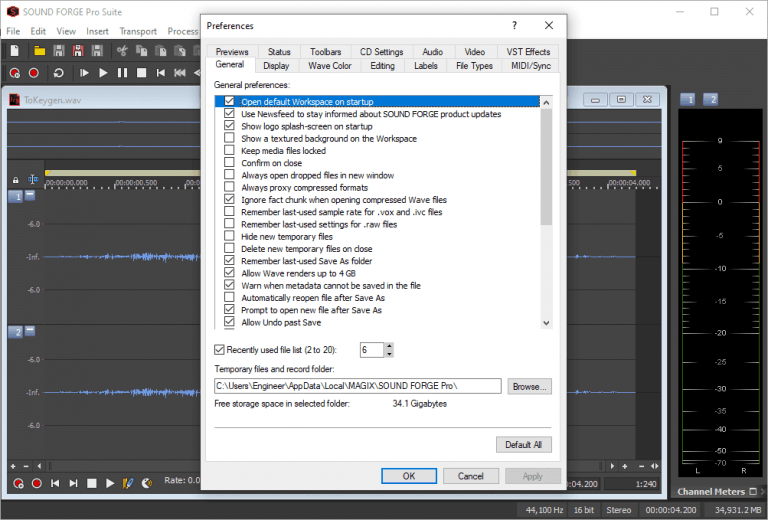Screen dimensions: 768x520
Task: Click the edit tool selector icon beside the lock
Action: [33, 180]
